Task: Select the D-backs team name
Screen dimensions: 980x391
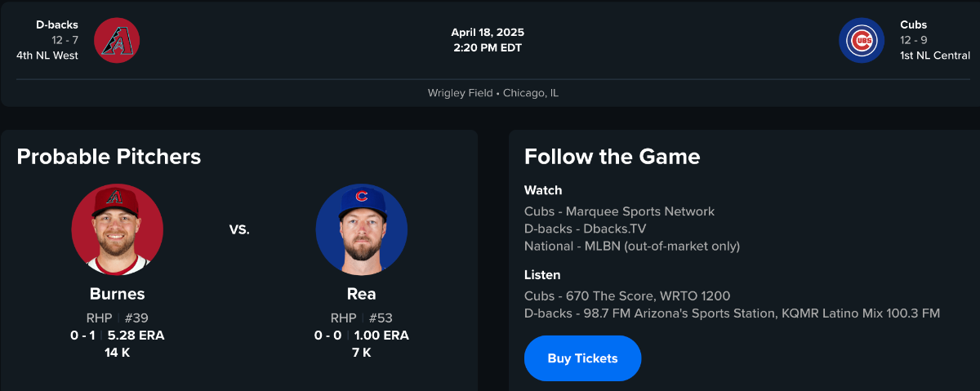Action: [x=57, y=24]
